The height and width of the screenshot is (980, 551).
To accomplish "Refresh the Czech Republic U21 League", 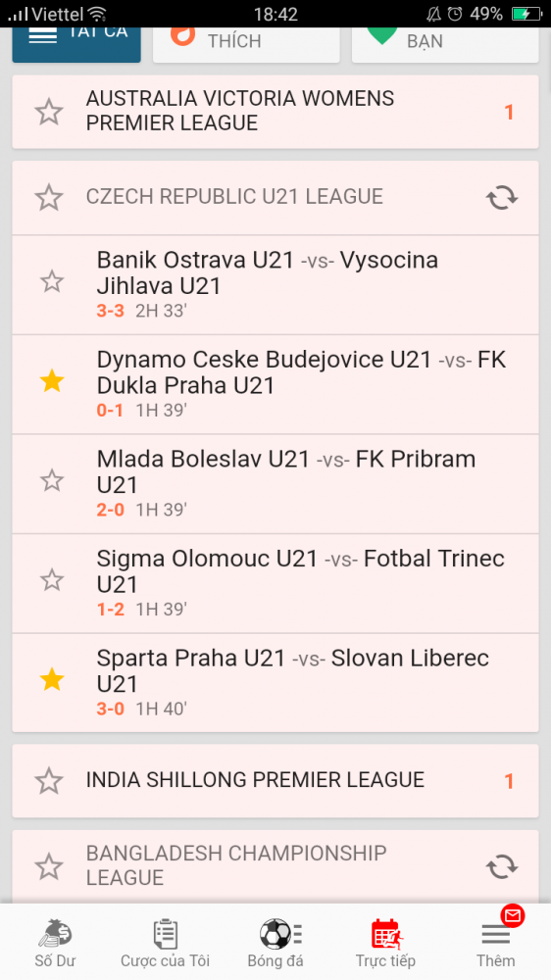I will click(x=502, y=198).
